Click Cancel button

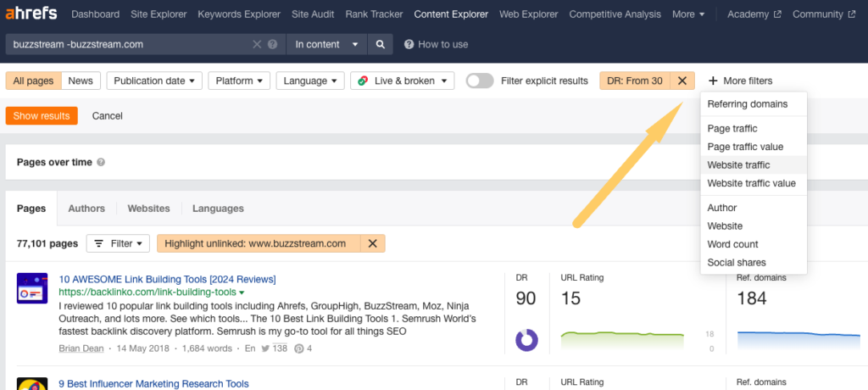pyautogui.click(x=108, y=116)
